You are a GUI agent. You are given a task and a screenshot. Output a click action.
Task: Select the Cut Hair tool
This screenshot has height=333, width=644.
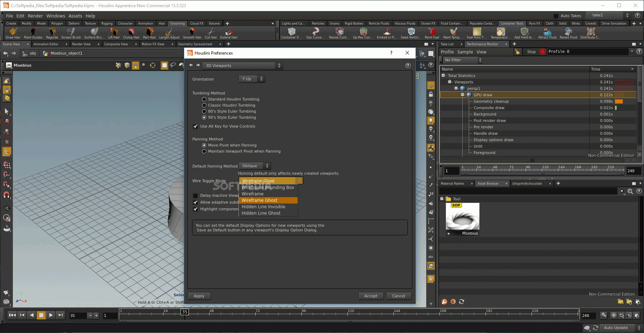tap(211, 33)
